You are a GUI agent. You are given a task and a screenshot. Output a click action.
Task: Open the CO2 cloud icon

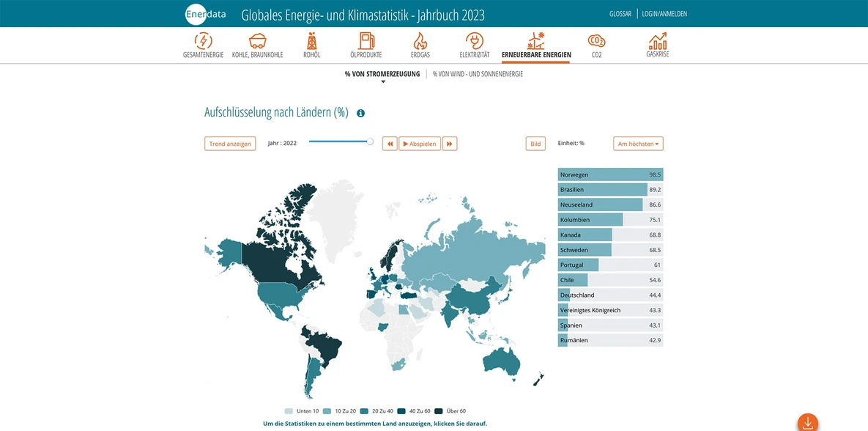click(596, 41)
